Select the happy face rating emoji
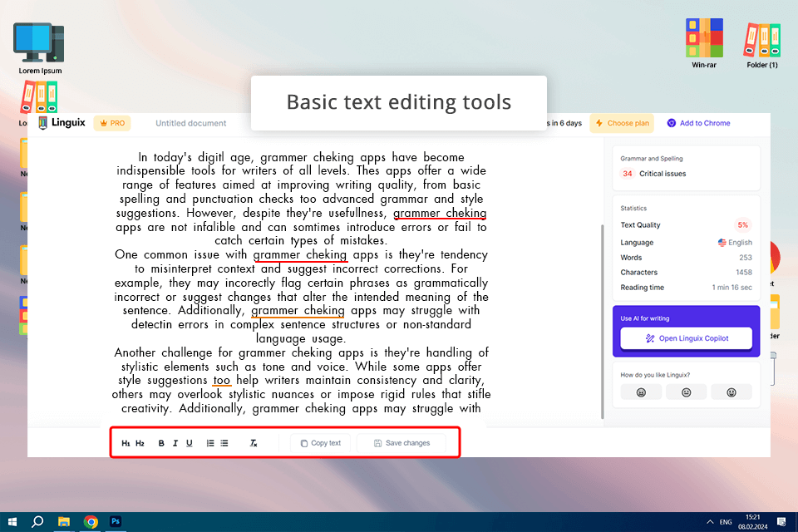 pos(731,392)
